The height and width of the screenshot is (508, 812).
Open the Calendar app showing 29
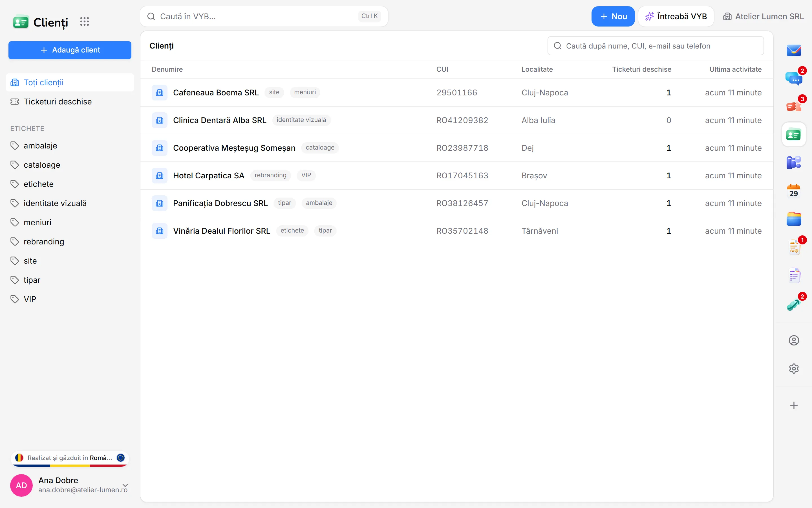tap(794, 191)
